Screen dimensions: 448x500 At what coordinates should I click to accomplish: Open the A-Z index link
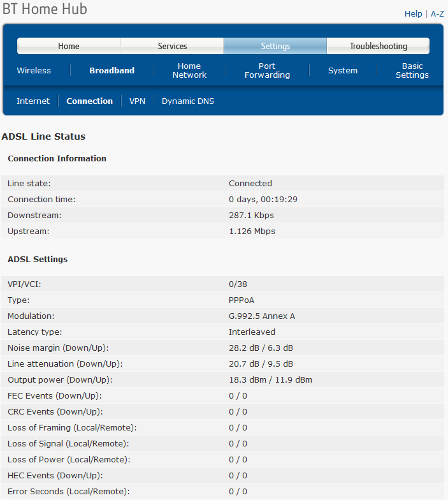pos(437,13)
